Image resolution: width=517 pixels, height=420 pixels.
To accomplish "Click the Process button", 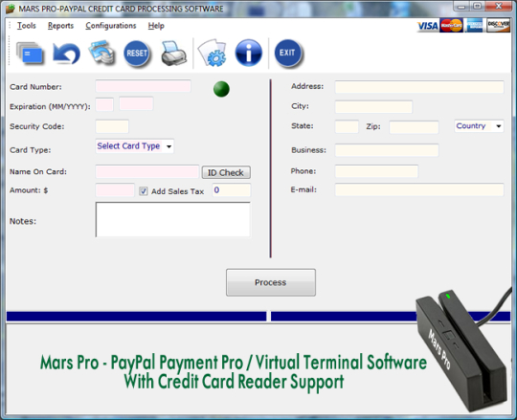I will coord(271,282).
